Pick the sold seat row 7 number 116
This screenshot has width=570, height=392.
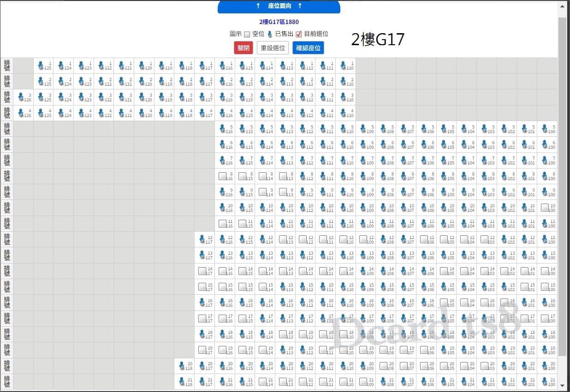[x=222, y=160]
